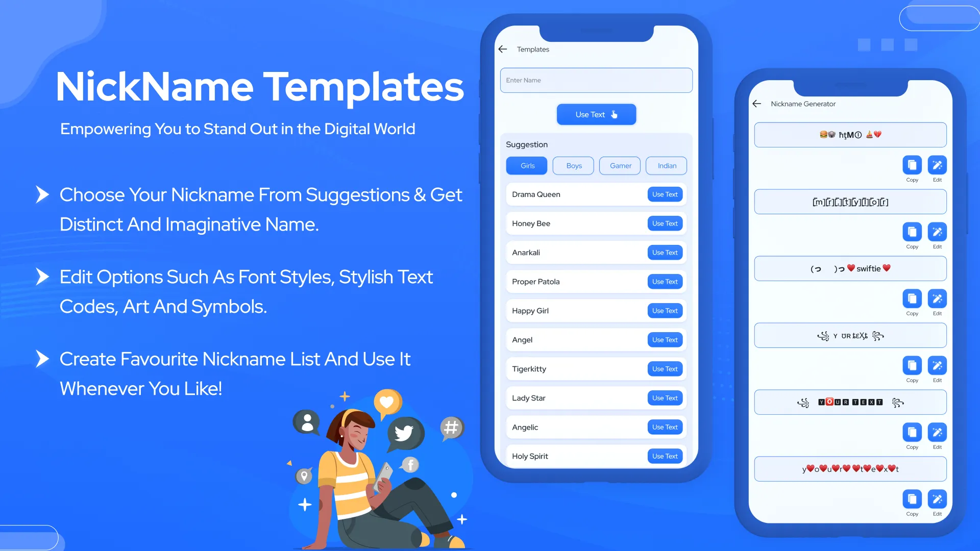This screenshot has height=551, width=980.
Task: Click Use Text button for Drama Queen
Action: (665, 194)
